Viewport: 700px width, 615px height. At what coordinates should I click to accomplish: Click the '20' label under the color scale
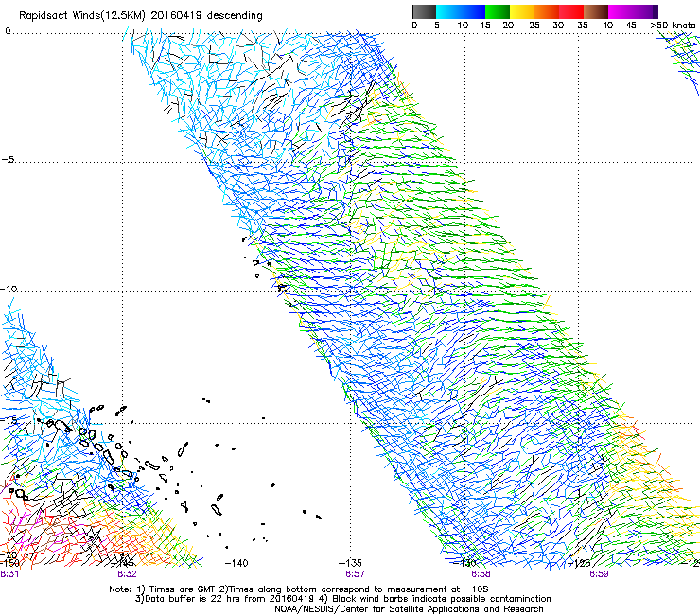[508, 25]
